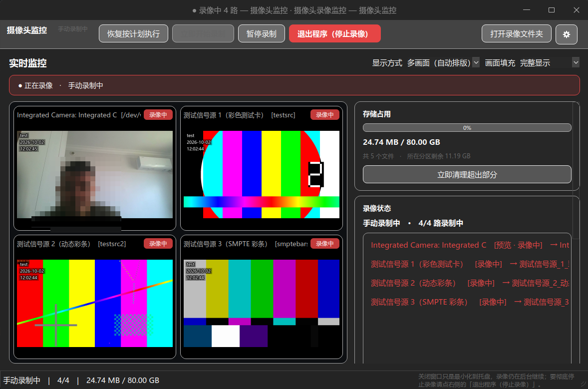The width and height of the screenshot is (588, 389).
Task: Click the 24.74 MB / 80.00 GB storage text in 存储占用
Action: pos(401,142)
